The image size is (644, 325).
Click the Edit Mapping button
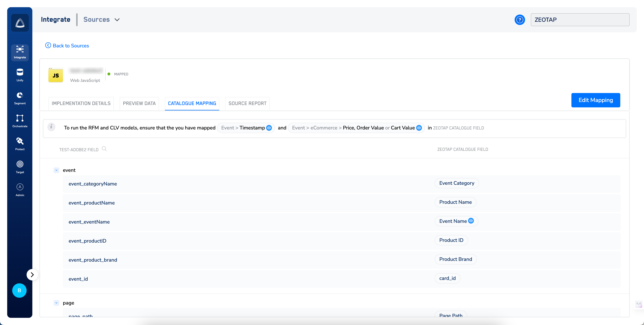(x=595, y=100)
